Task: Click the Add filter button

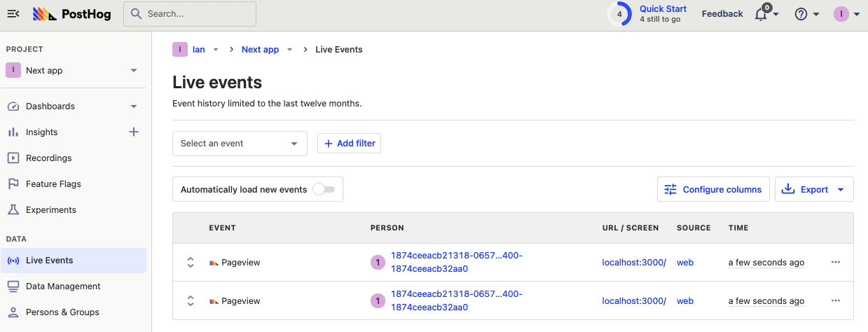Action: 349,144
